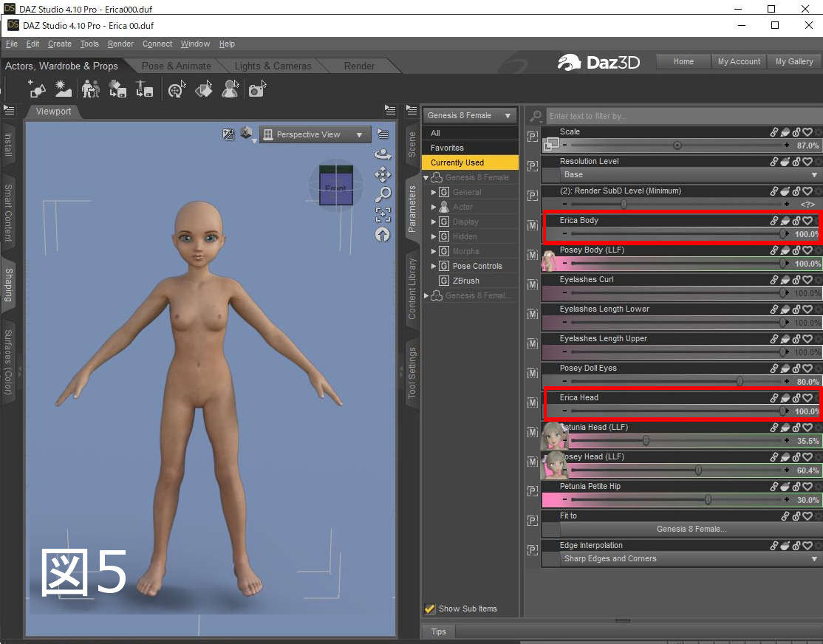
Task: Switch to the Pose & Animate tab
Action: (177, 66)
